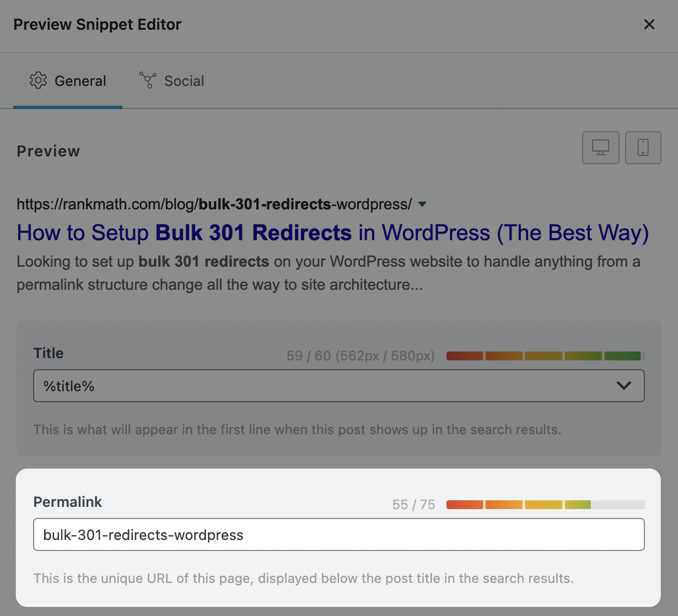Expand the Title variables dropdown arrow

[x=624, y=386]
